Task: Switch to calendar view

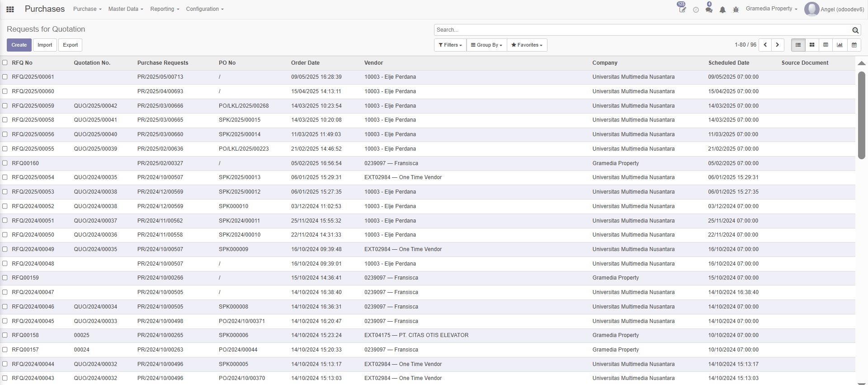Action: 854,45
